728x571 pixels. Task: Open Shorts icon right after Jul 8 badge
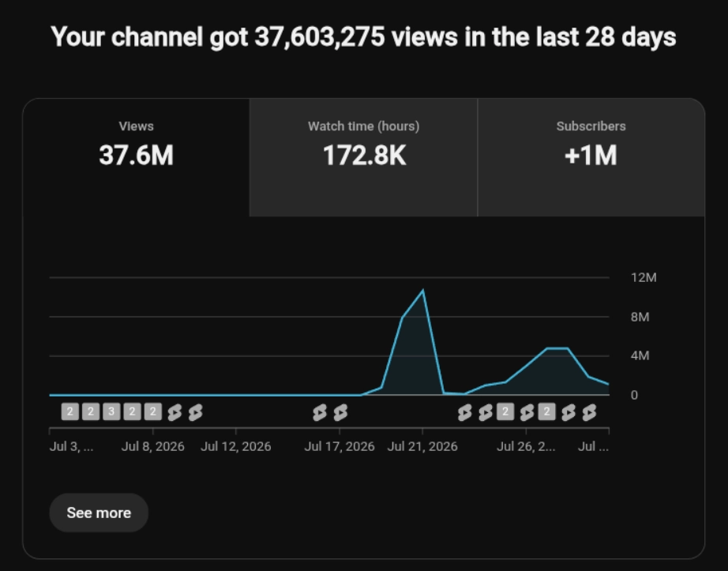coord(174,412)
